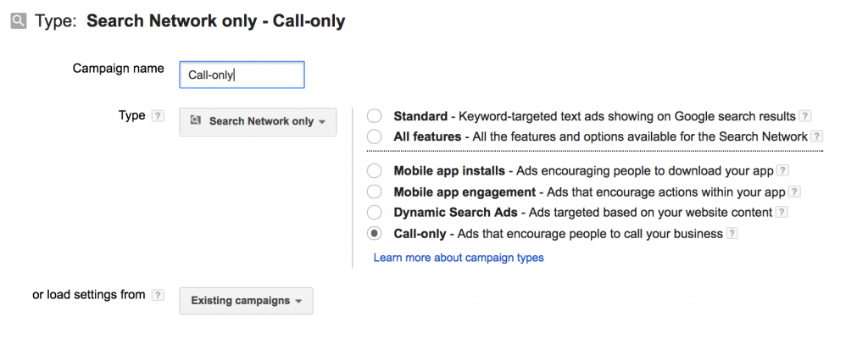The width and height of the screenshot is (868, 350).
Task: Choose the Mobile app engagement radio button
Action: [374, 192]
